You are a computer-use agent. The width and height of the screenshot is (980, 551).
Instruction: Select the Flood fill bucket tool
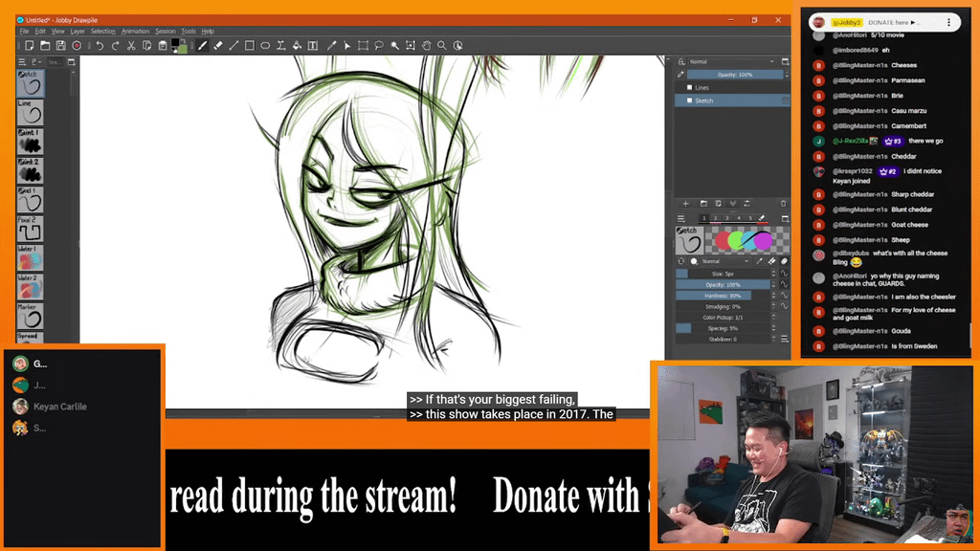click(x=297, y=46)
